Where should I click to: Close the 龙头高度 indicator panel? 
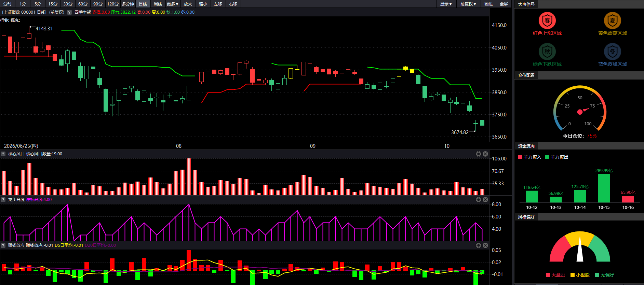click(485, 200)
